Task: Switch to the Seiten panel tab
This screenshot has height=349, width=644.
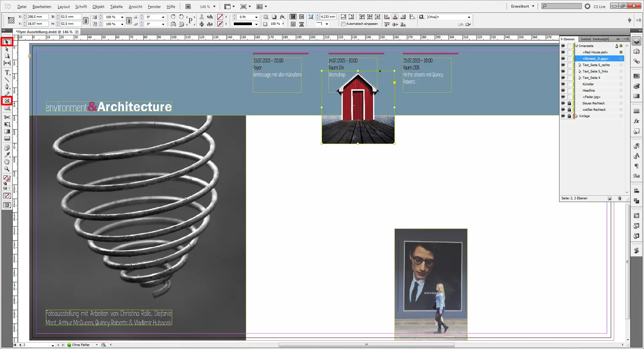Action: point(585,39)
